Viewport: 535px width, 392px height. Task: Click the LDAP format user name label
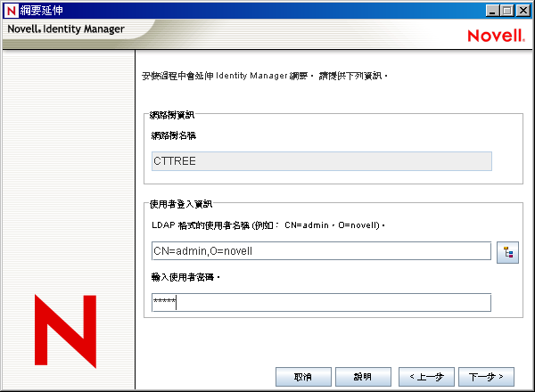click(268, 225)
